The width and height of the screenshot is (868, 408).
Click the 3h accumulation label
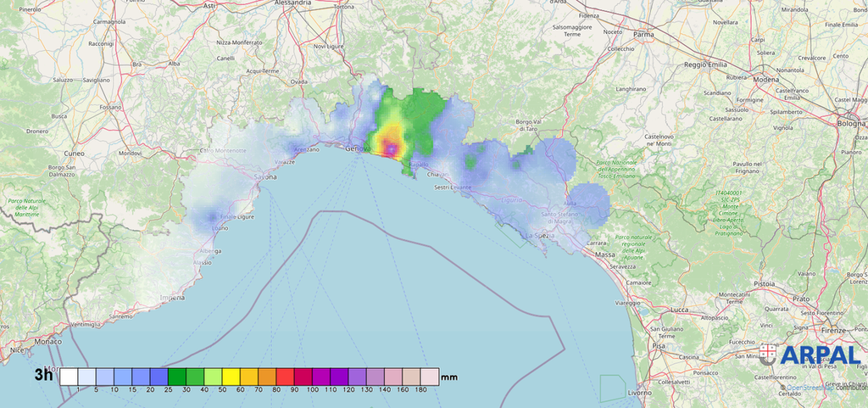44,374
